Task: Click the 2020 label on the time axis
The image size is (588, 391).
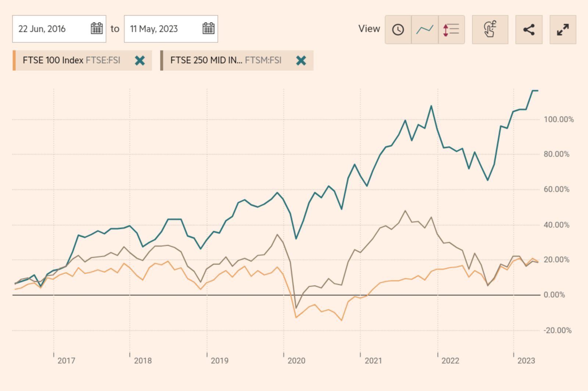Action: pyautogui.click(x=296, y=361)
